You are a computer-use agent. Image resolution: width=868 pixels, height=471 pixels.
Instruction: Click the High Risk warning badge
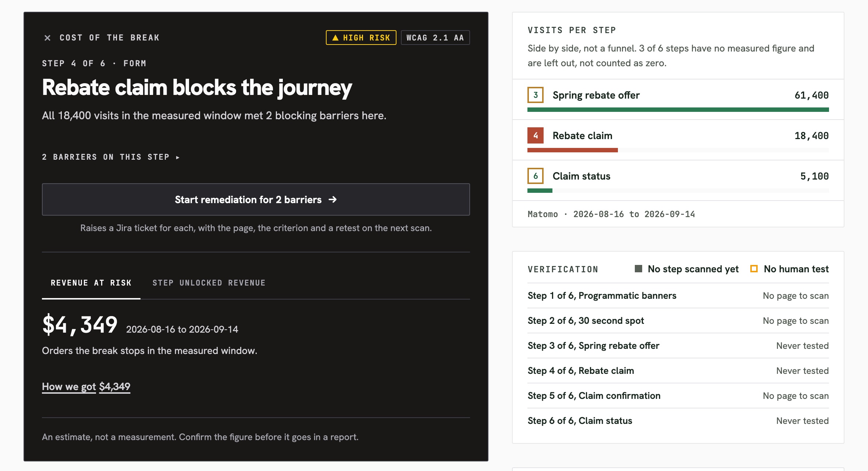coord(361,38)
